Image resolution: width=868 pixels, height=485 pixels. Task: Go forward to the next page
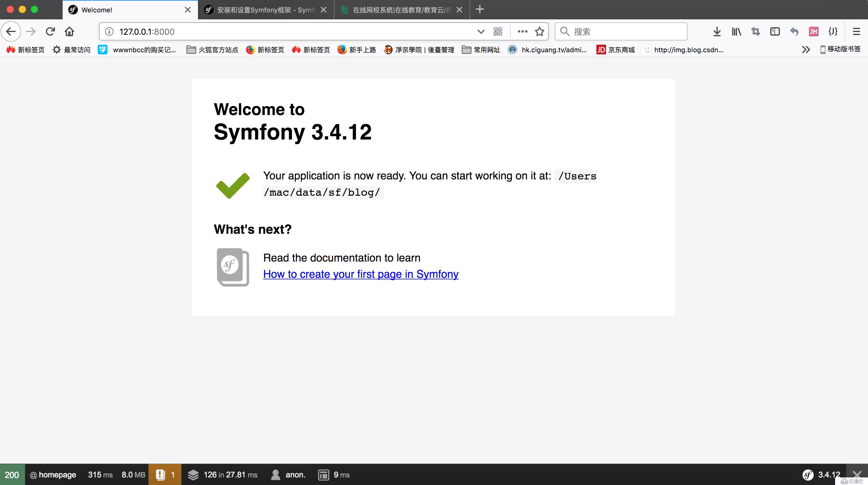pyautogui.click(x=31, y=31)
